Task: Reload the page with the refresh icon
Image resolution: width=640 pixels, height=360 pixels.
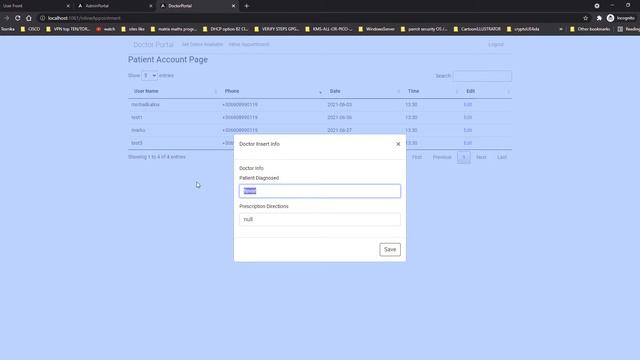Action: pyautogui.click(x=18, y=18)
